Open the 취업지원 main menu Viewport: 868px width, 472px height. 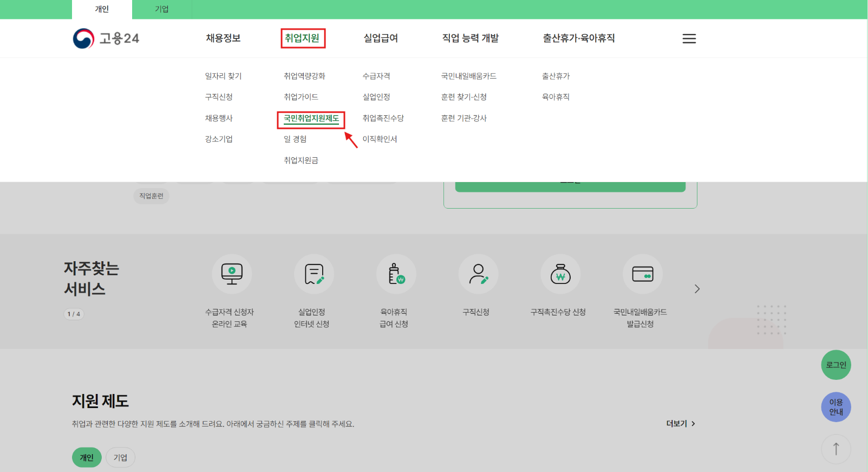coord(303,38)
